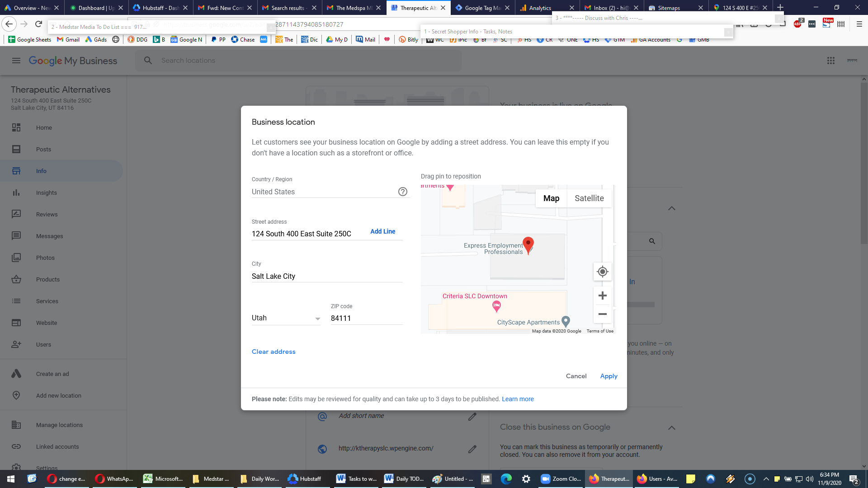The width and height of the screenshot is (868, 488).
Task: Click the ZIP code field
Action: (x=367, y=318)
